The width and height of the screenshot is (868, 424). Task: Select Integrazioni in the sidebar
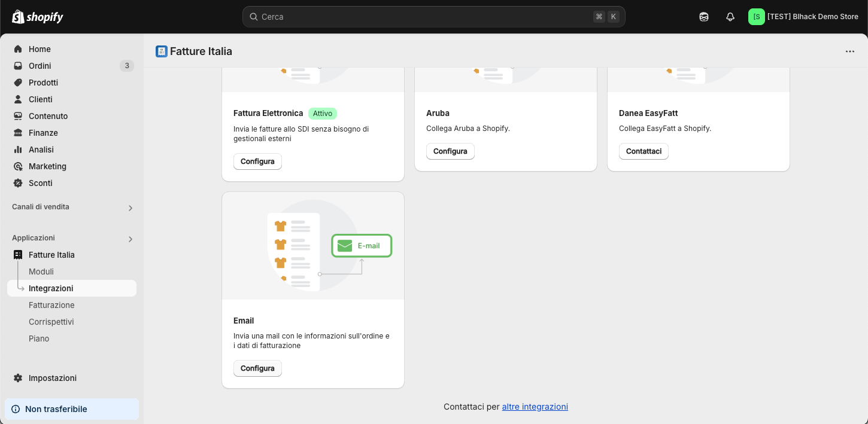coord(72,288)
